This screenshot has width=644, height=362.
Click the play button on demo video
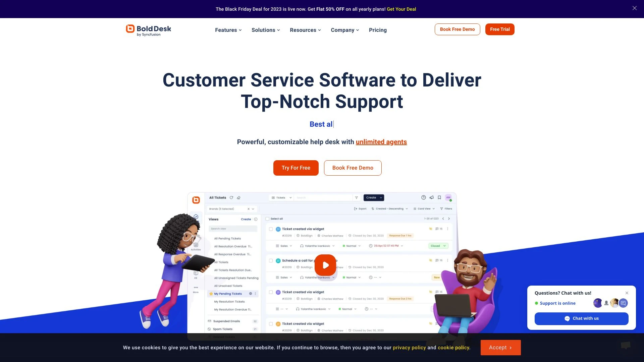[x=326, y=265]
